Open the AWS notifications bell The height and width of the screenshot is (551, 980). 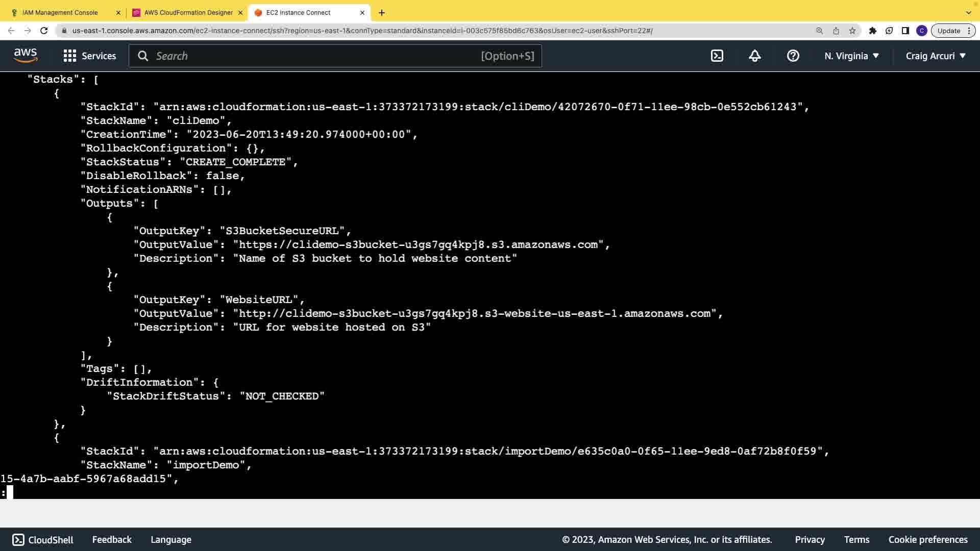click(755, 56)
